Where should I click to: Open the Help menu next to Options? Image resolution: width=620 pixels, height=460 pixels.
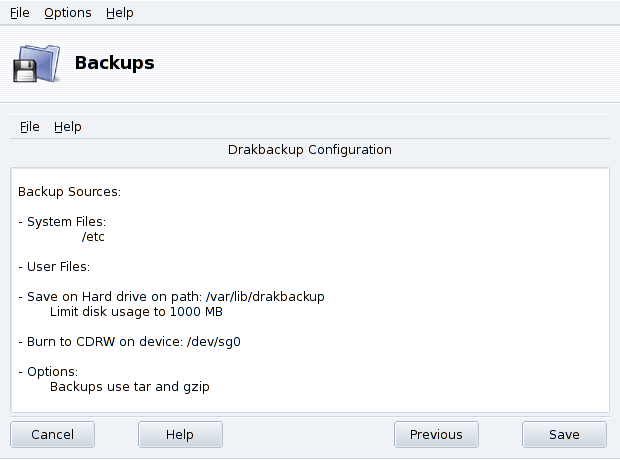[x=119, y=13]
